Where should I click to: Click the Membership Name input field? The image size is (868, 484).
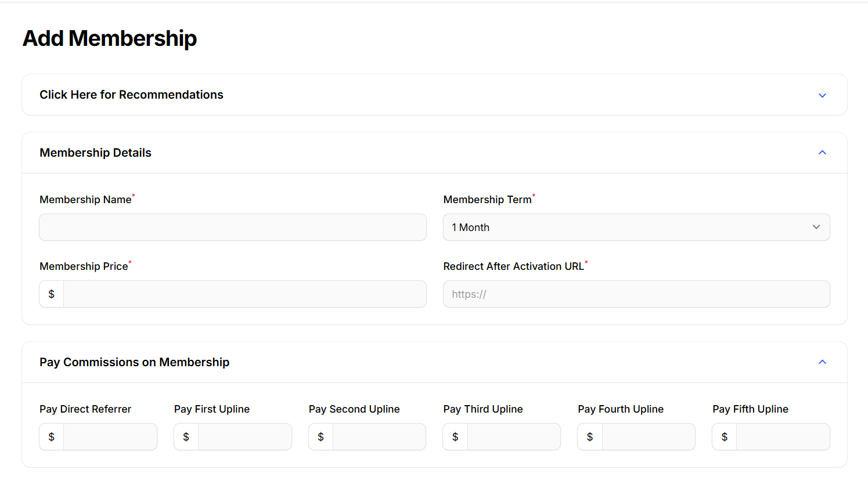233,227
